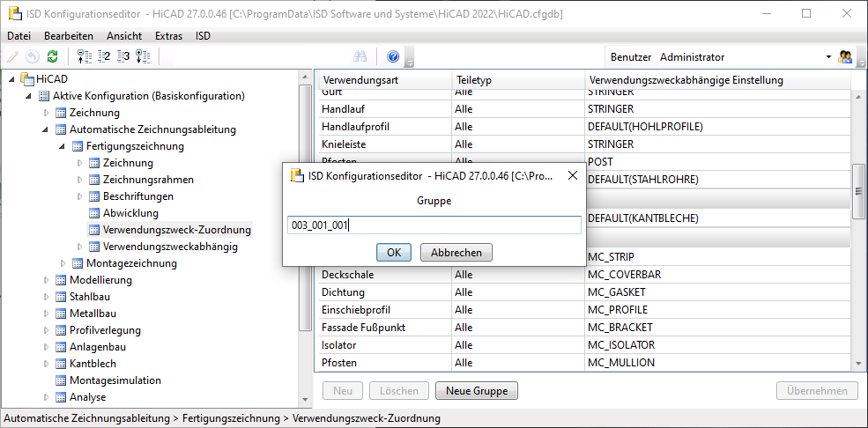Select the Montagesimulation tree item
Viewport: 868px width, 428px height.
[x=115, y=380]
